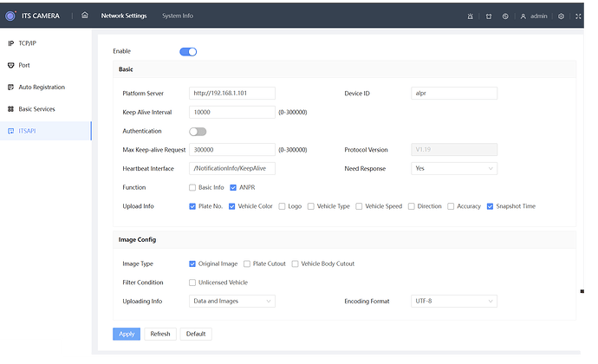The image size is (598, 364).
Task: Click the home icon in top bar
Action: point(85,16)
